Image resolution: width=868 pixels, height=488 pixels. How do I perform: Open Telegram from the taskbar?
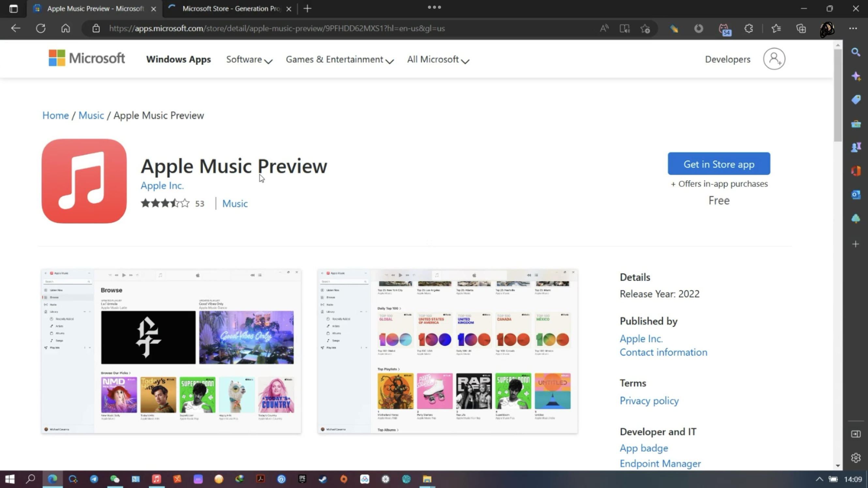click(x=94, y=479)
